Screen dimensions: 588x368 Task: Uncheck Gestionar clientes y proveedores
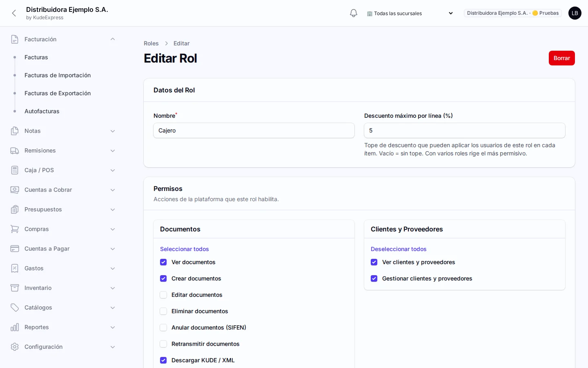click(374, 278)
